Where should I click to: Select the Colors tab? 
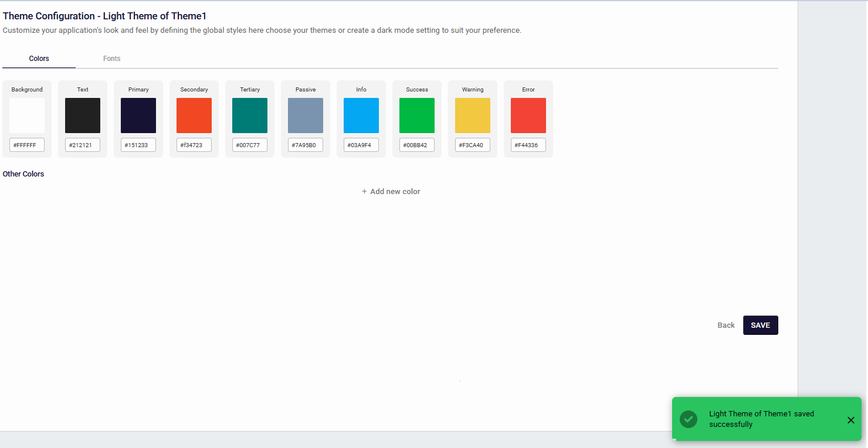(39, 59)
